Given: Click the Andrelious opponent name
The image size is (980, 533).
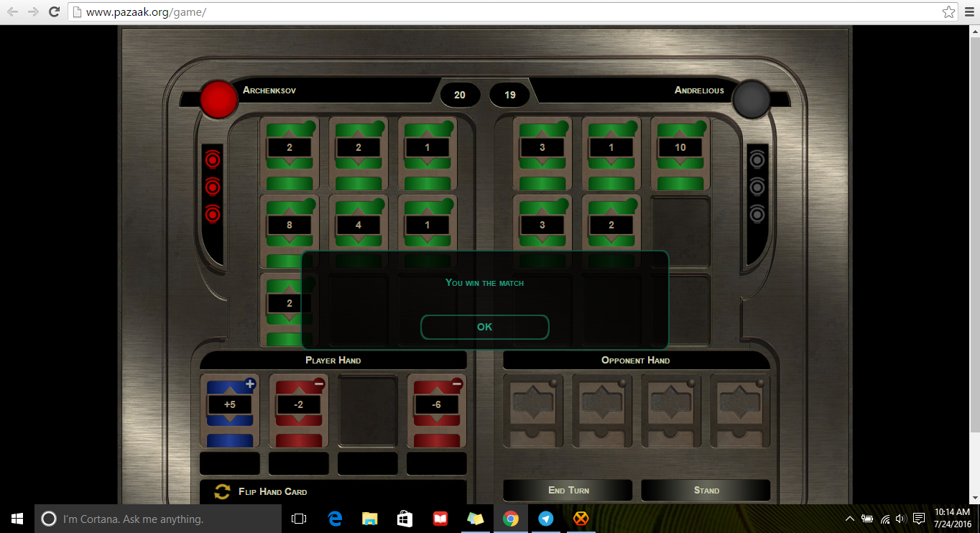Looking at the screenshot, I should tap(700, 91).
